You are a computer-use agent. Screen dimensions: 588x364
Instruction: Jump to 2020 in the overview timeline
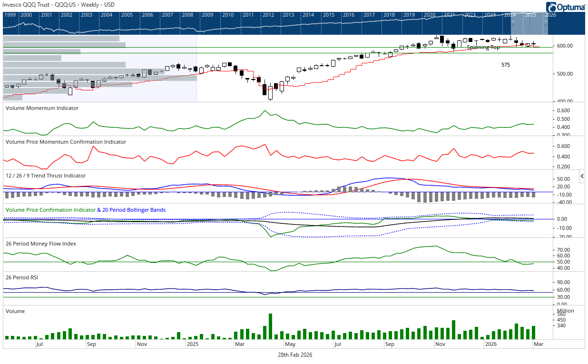coord(429,15)
